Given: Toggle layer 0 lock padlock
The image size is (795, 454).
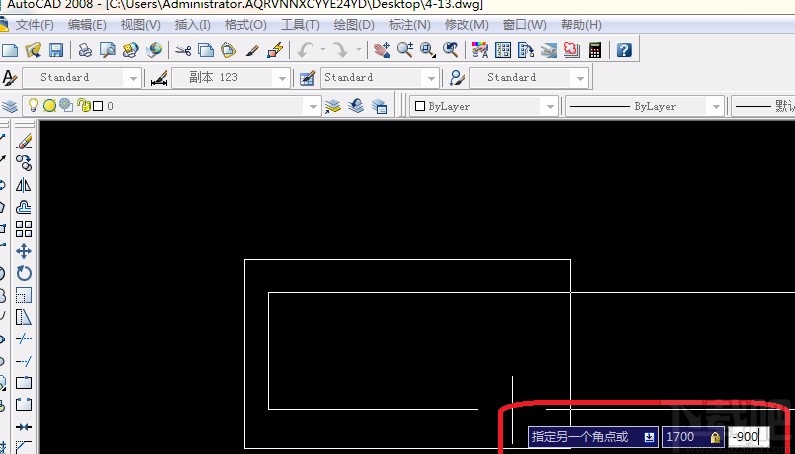Looking at the screenshot, I should (84, 106).
